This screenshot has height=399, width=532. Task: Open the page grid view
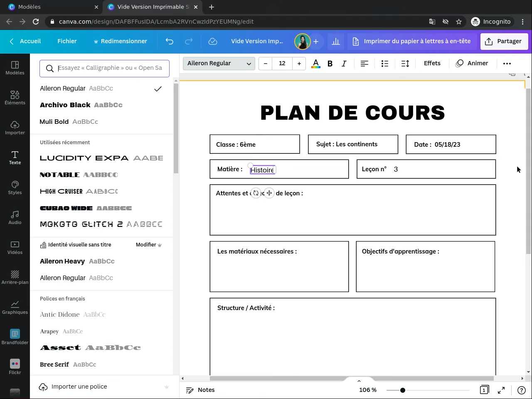[x=484, y=390]
